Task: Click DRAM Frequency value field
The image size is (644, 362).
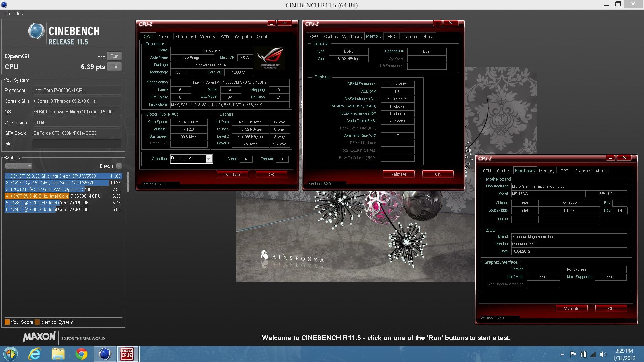Action: pyautogui.click(x=397, y=84)
